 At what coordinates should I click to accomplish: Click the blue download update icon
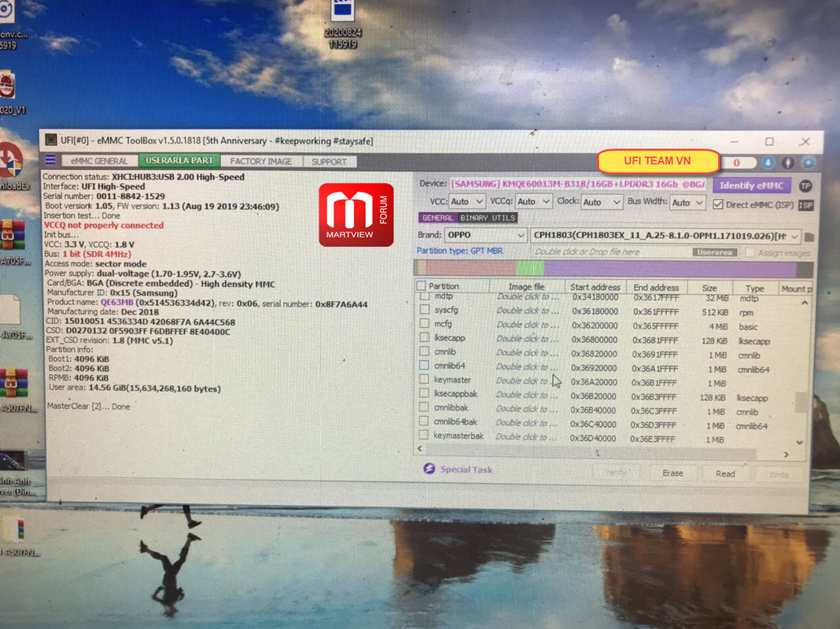[x=768, y=163]
